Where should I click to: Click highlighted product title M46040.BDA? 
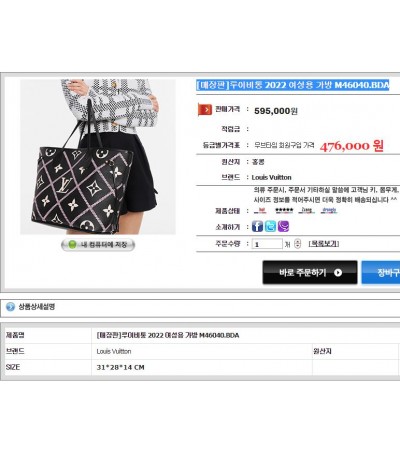tap(293, 85)
